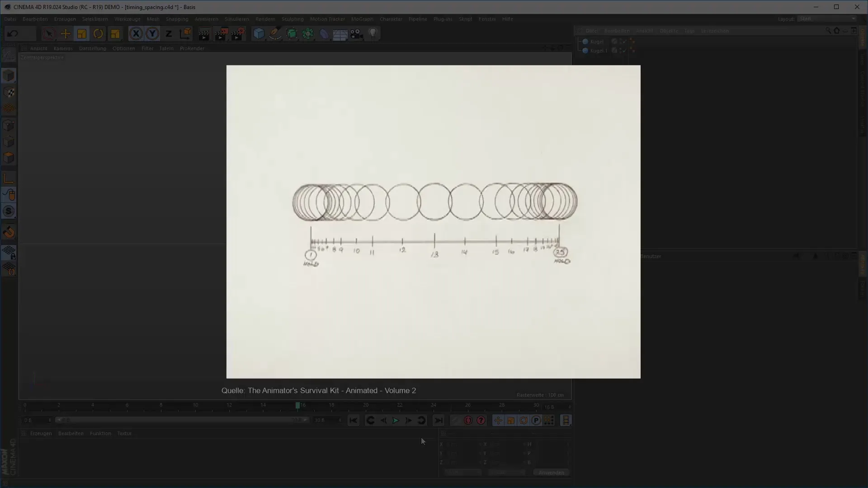Toggle scale keyframe recording
The width and height of the screenshot is (868, 488).
point(510,421)
